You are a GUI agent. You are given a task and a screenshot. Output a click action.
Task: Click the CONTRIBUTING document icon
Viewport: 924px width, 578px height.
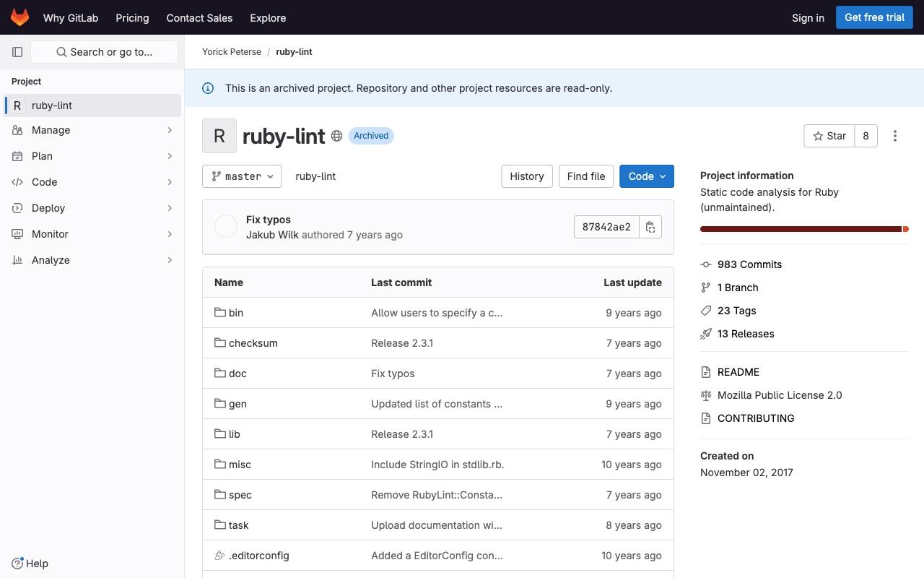point(706,418)
